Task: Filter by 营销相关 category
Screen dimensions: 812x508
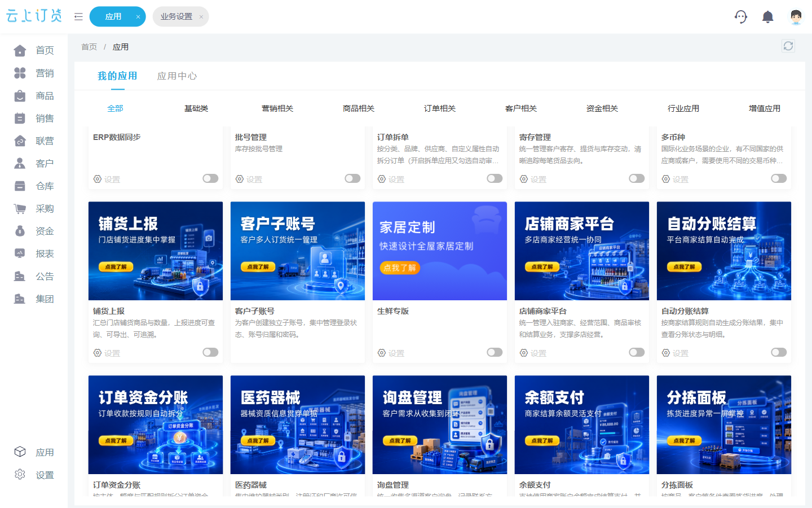Action: pos(277,108)
